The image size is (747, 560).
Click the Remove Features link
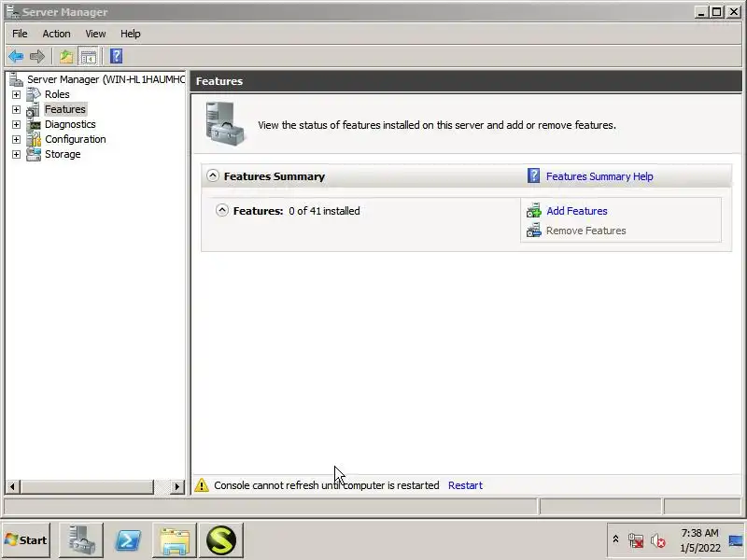(585, 231)
